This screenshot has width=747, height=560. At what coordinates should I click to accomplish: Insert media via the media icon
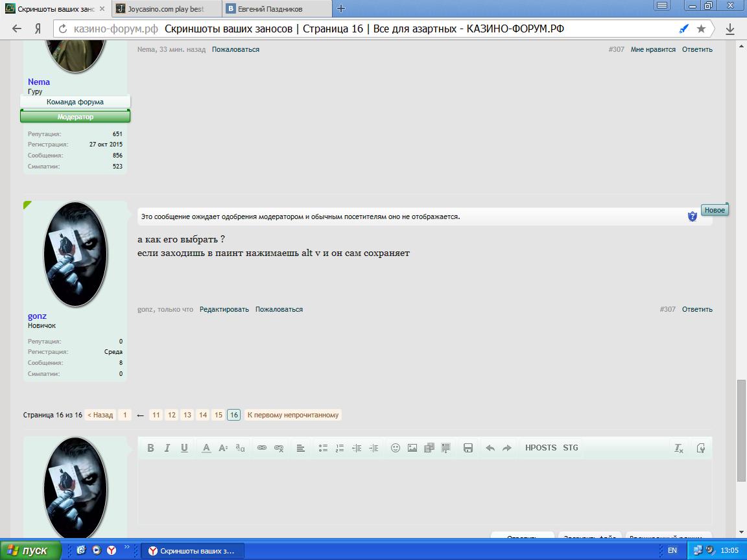(x=429, y=448)
